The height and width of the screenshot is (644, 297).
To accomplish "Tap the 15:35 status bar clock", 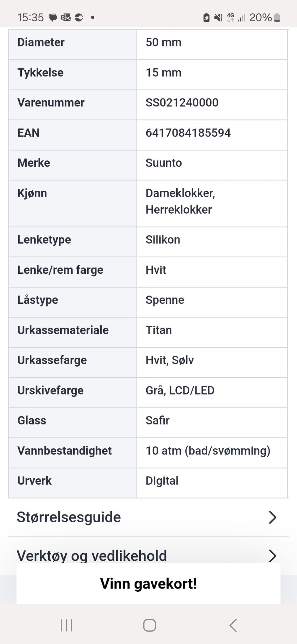I will click(x=30, y=18).
